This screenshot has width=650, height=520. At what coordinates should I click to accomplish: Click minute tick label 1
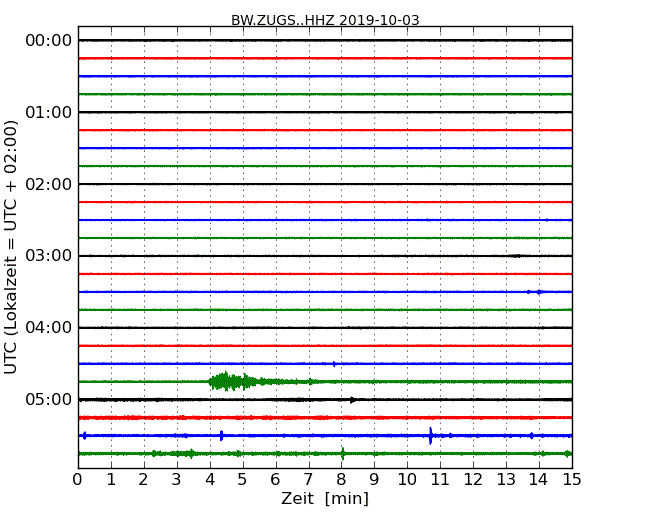(111, 480)
